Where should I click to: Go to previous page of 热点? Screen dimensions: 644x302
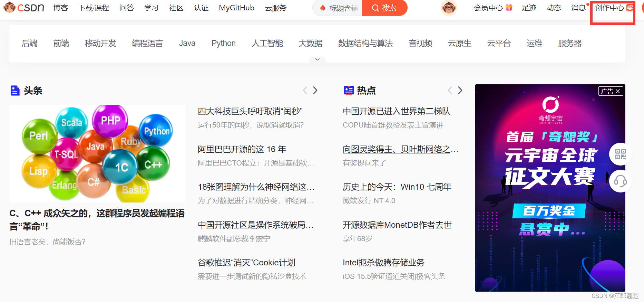point(450,91)
